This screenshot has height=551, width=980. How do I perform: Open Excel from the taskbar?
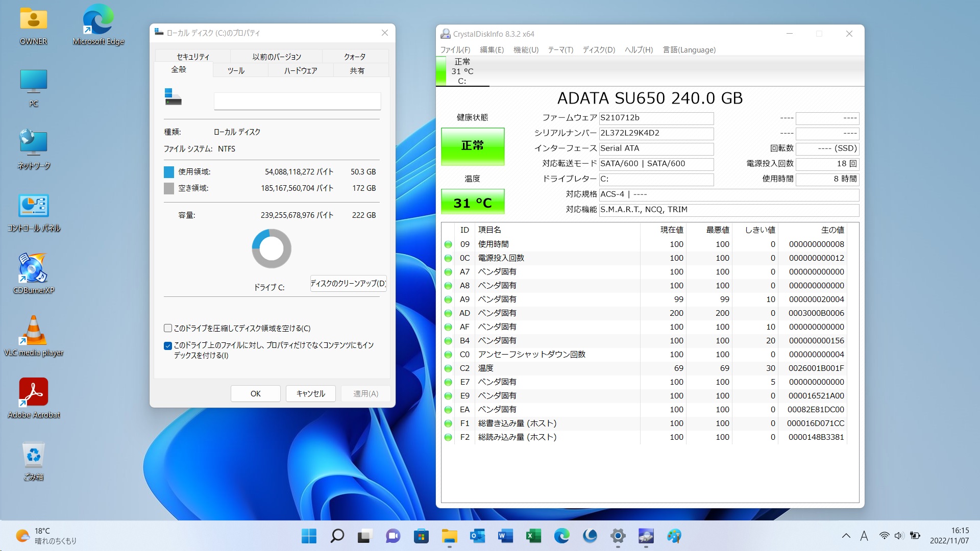coord(533,536)
